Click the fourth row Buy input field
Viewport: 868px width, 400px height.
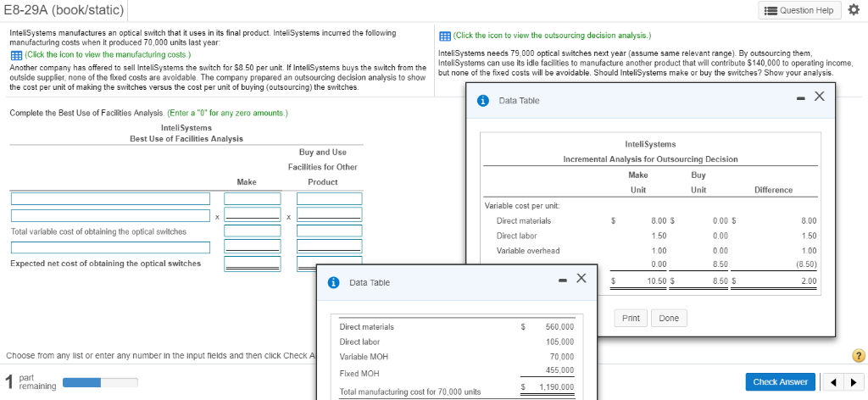[330, 247]
